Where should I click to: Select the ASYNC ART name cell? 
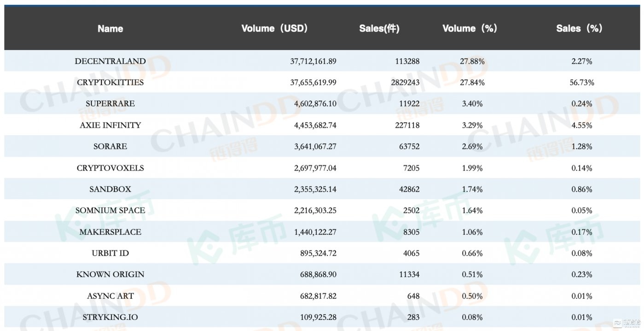110,296
